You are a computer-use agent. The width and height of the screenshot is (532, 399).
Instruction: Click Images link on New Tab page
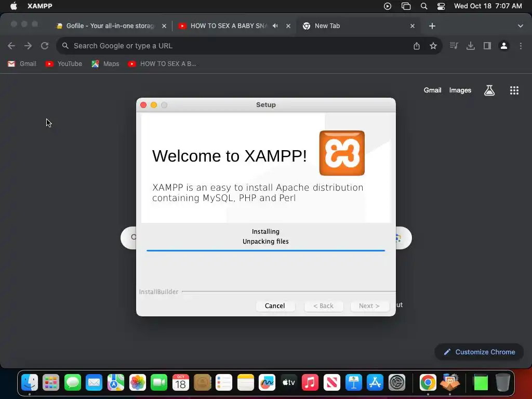(460, 90)
